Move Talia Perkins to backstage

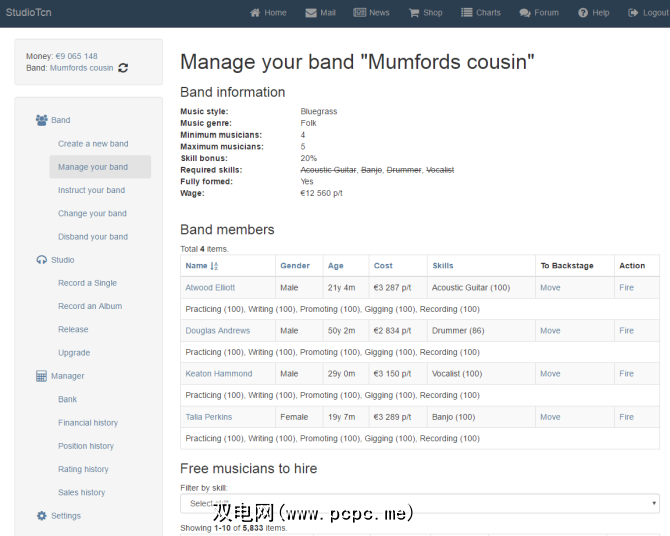pyautogui.click(x=550, y=417)
